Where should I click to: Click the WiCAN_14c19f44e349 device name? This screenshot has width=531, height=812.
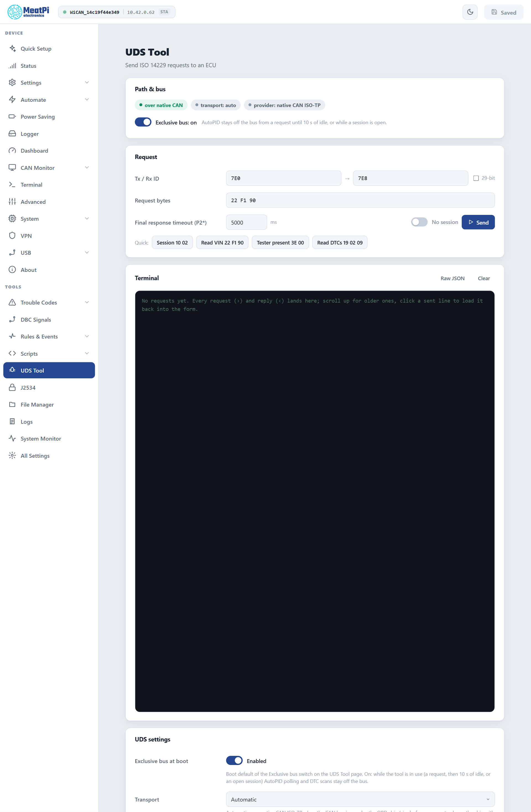pyautogui.click(x=95, y=12)
